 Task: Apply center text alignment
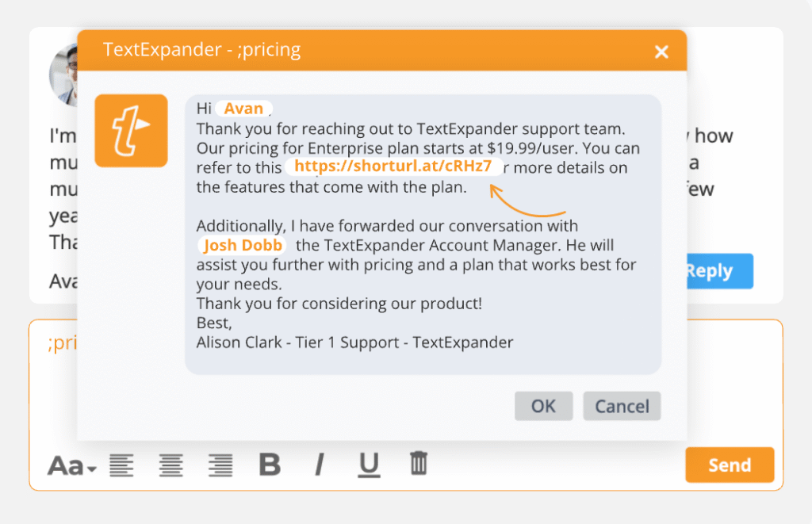[x=171, y=465]
